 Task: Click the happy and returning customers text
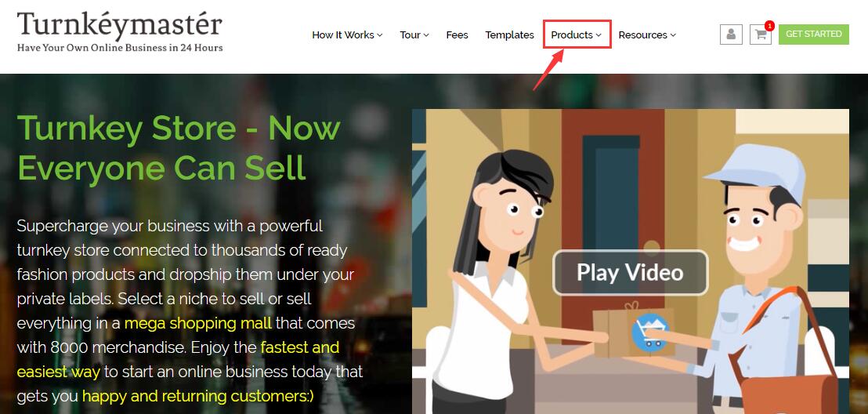click(197, 396)
